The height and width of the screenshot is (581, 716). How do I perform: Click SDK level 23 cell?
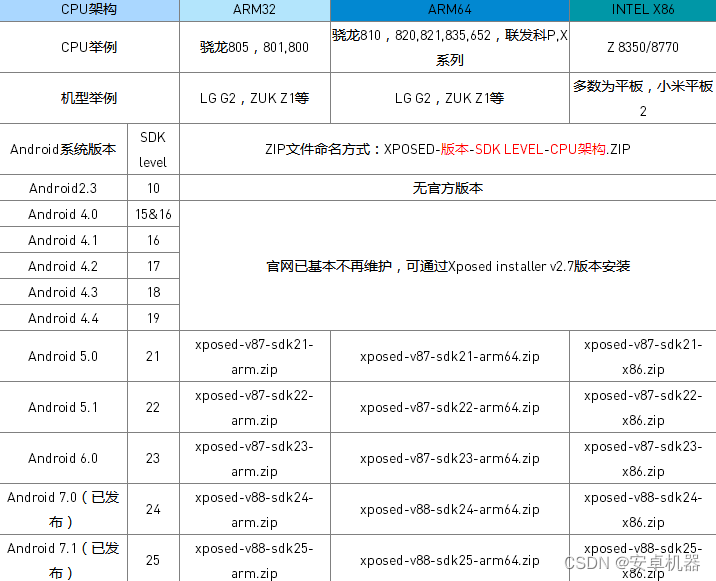pyautogui.click(x=153, y=458)
